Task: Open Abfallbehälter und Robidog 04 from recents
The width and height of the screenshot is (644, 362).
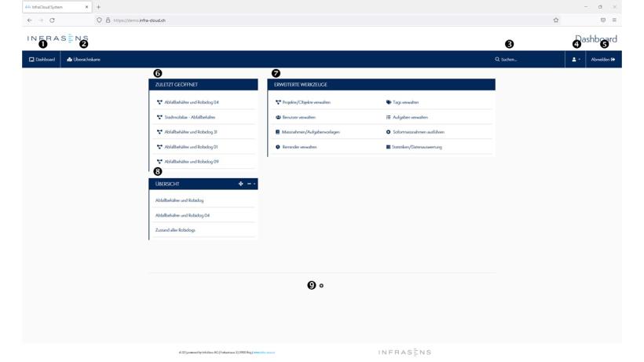Action: point(191,102)
